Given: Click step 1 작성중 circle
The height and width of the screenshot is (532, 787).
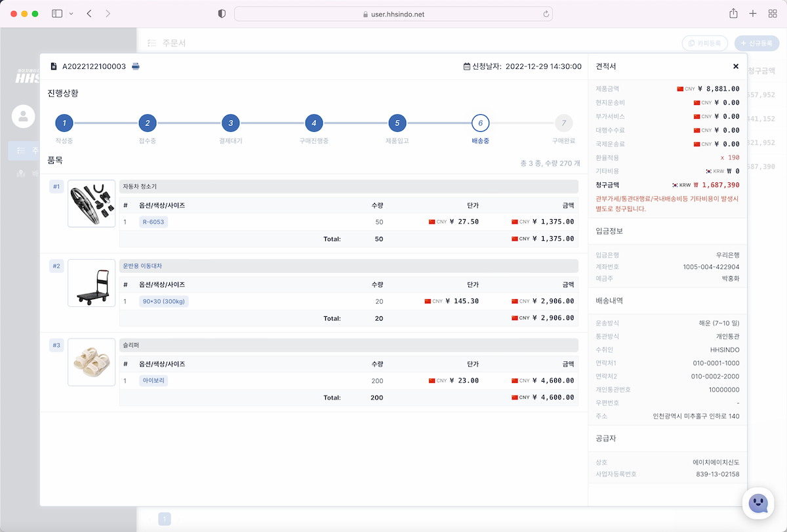Looking at the screenshot, I should click(x=64, y=123).
